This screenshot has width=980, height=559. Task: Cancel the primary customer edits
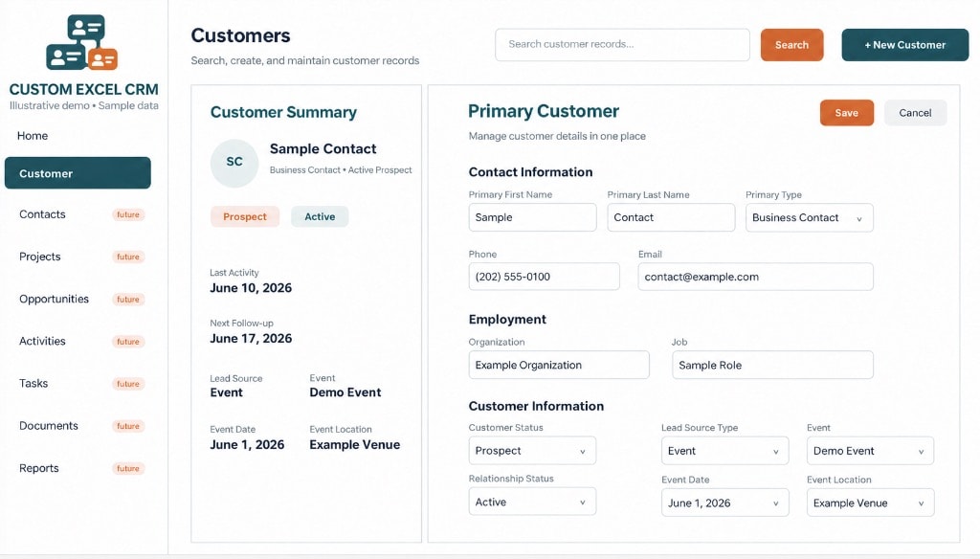click(915, 113)
